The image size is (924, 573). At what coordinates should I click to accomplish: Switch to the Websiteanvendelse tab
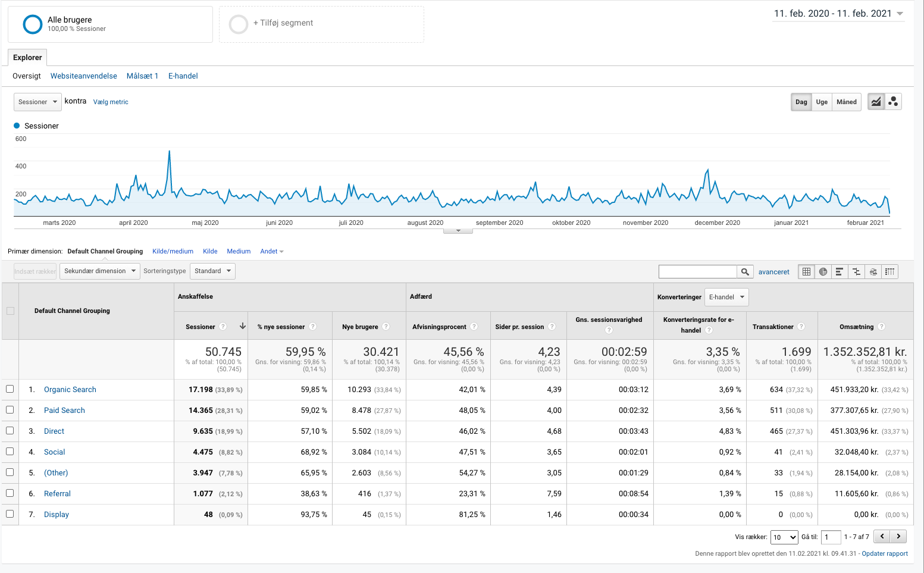[x=84, y=76]
